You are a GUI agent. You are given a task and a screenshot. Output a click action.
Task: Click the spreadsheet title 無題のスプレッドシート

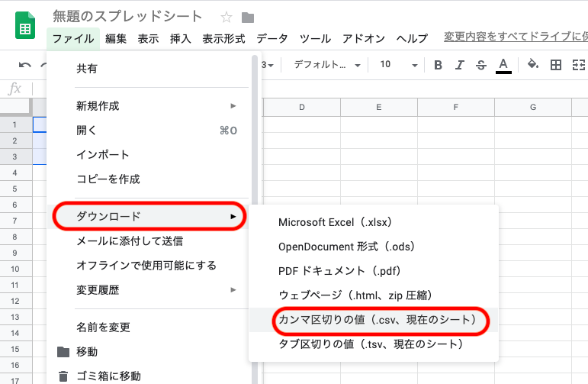(127, 17)
